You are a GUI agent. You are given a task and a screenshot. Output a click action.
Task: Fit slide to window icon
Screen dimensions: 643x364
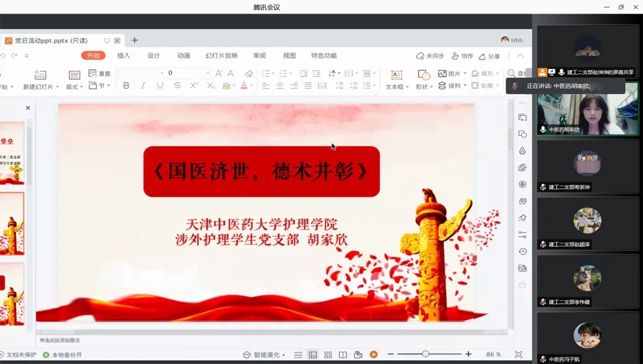tap(519, 354)
